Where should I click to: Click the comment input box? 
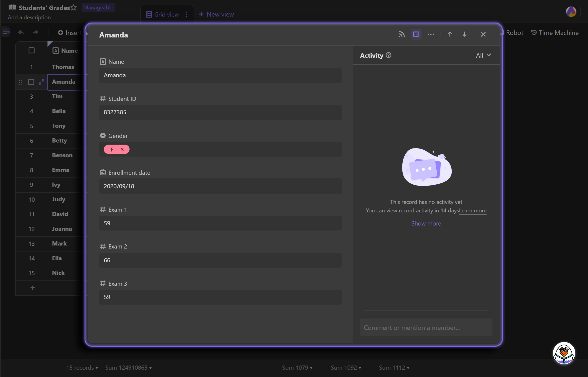(426, 327)
